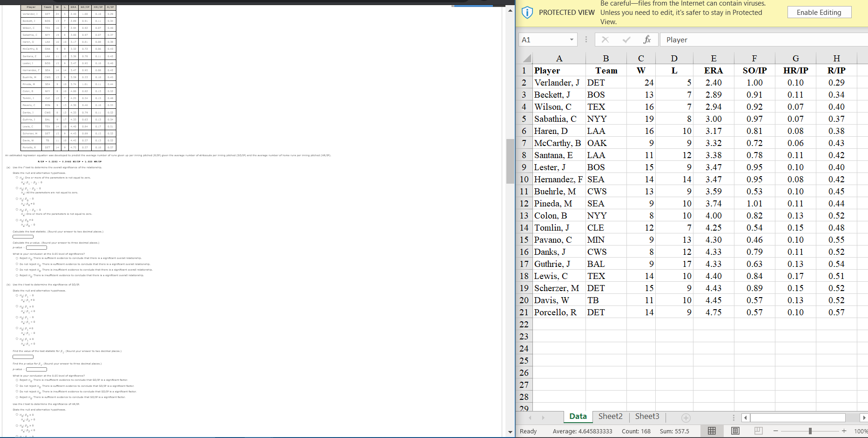868x438 pixels.
Task: Click 100% to open zoom dialog
Action: coord(860,431)
